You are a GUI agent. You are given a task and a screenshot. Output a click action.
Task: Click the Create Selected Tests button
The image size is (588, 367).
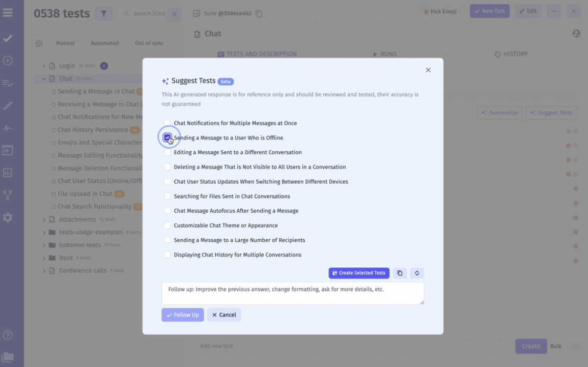point(359,273)
